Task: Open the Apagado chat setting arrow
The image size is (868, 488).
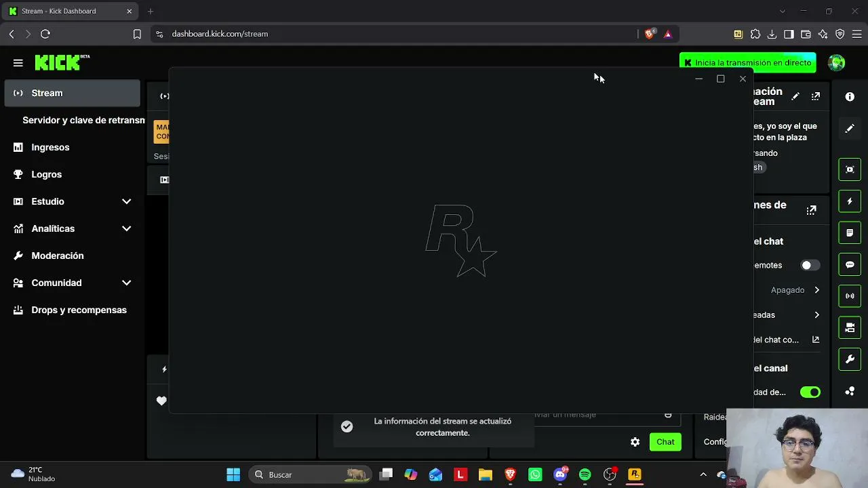Action: tap(816, 290)
